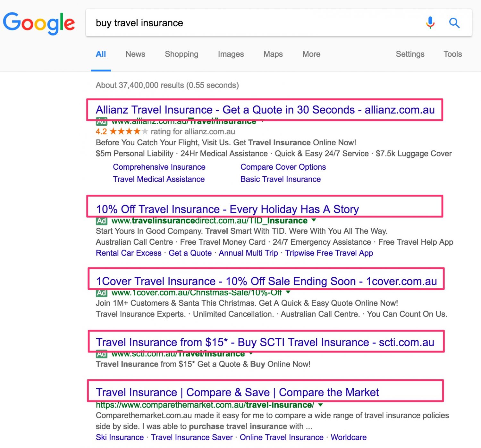
Task: Open Travel Medical Assistance sitelink
Action: pyautogui.click(x=159, y=179)
